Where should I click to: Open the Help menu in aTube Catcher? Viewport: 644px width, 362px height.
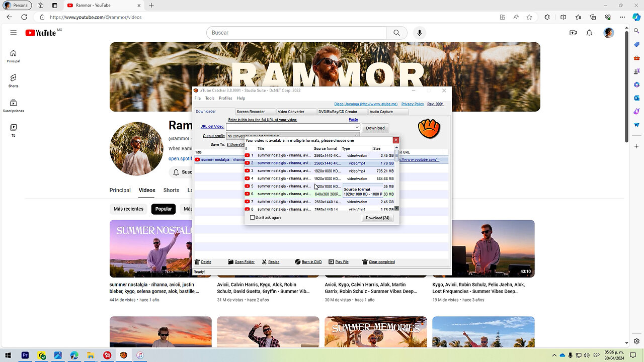[x=241, y=98]
